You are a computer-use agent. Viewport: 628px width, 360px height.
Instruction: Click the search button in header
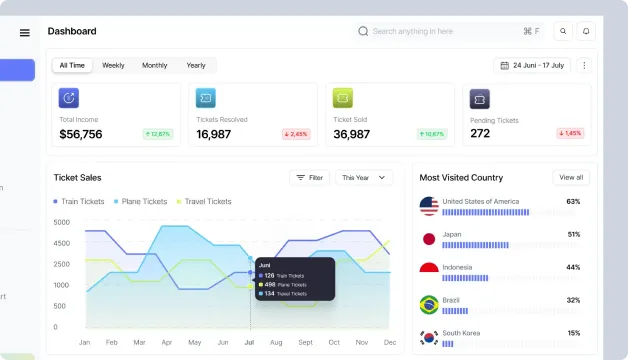(563, 31)
